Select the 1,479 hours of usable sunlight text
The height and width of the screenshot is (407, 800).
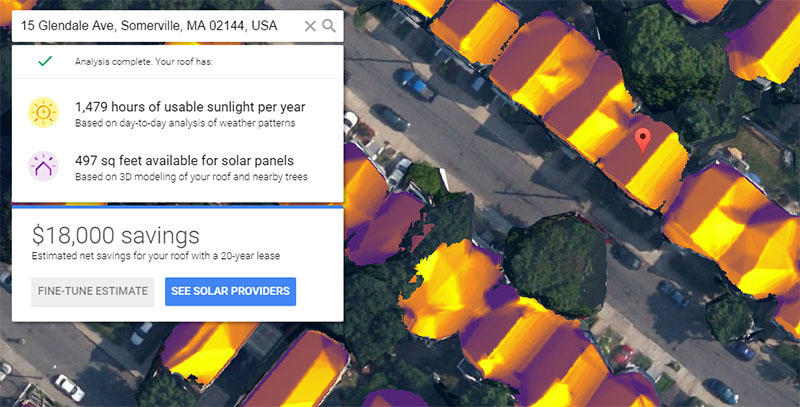pyautogui.click(x=190, y=107)
